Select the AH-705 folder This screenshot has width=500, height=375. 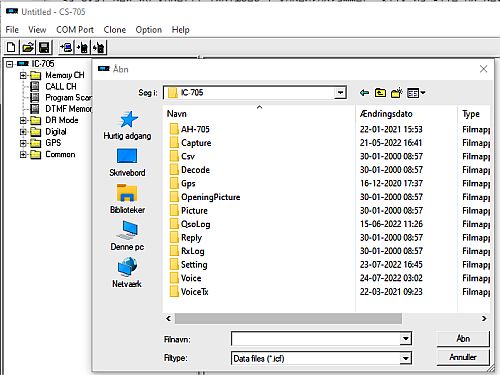click(x=189, y=129)
